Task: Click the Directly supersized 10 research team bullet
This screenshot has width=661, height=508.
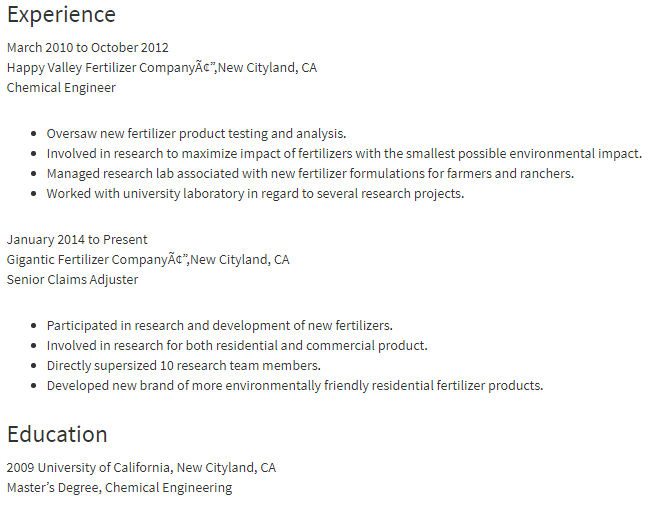Action: [183, 366]
